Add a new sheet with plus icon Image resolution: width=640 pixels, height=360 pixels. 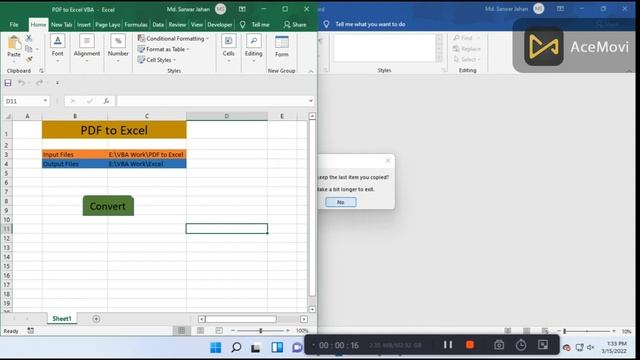96,319
